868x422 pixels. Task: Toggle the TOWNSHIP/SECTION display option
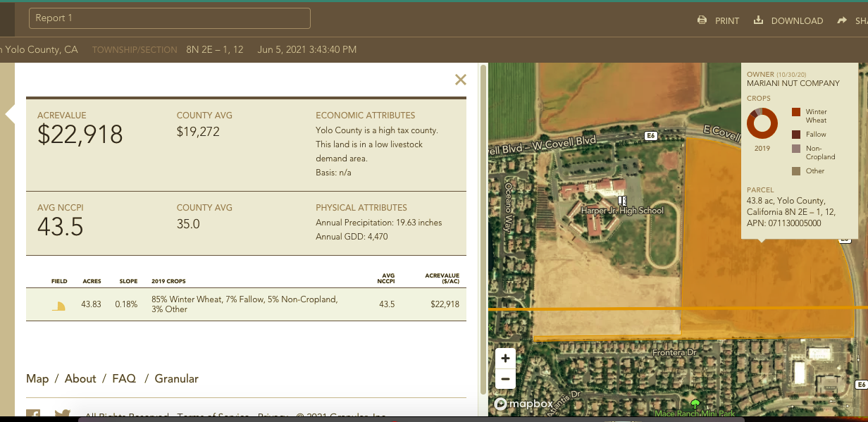click(135, 49)
